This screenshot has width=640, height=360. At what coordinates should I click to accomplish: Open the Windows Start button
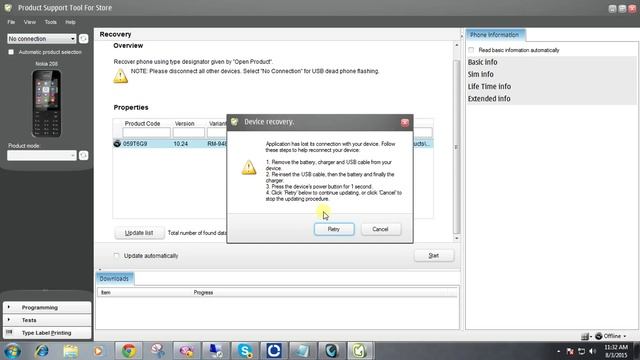pyautogui.click(x=12, y=351)
